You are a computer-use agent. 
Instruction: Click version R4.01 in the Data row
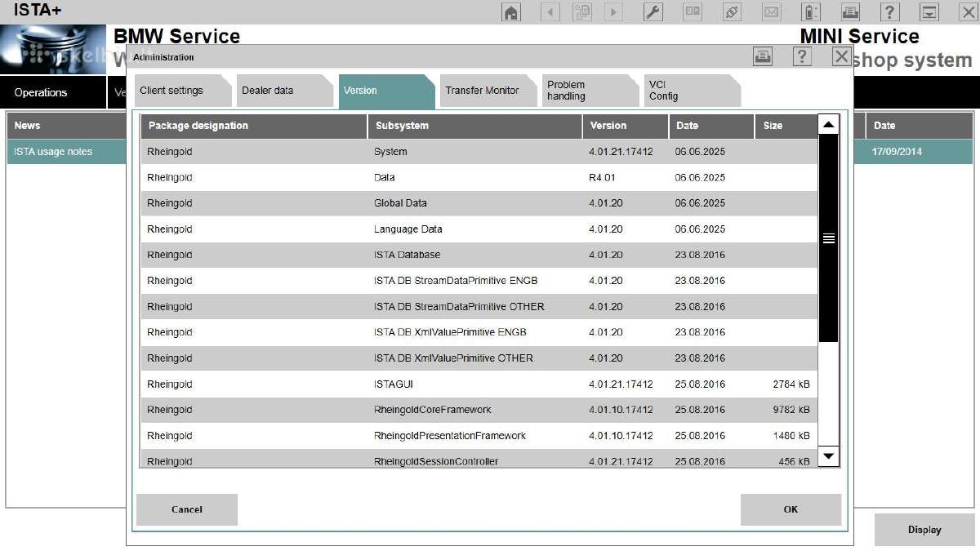point(602,177)
